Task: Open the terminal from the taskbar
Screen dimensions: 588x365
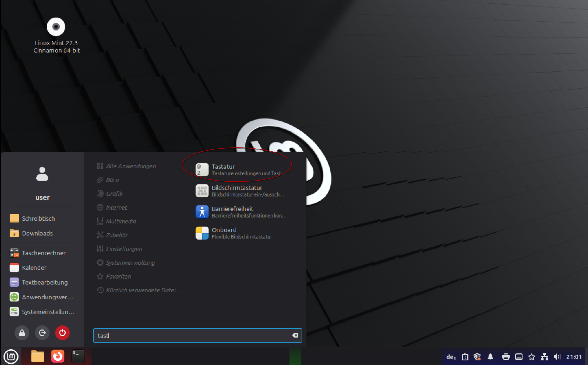Action: click(x=77, y=356)
